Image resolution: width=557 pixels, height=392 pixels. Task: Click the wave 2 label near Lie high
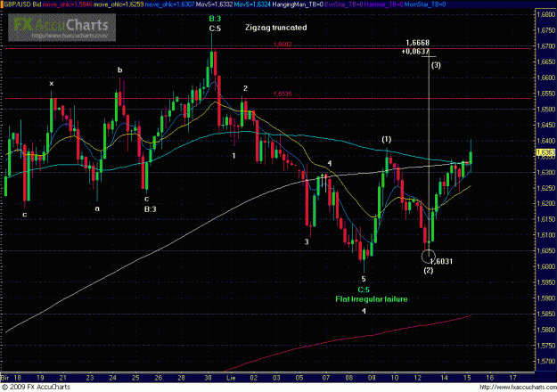coord(245,88)
